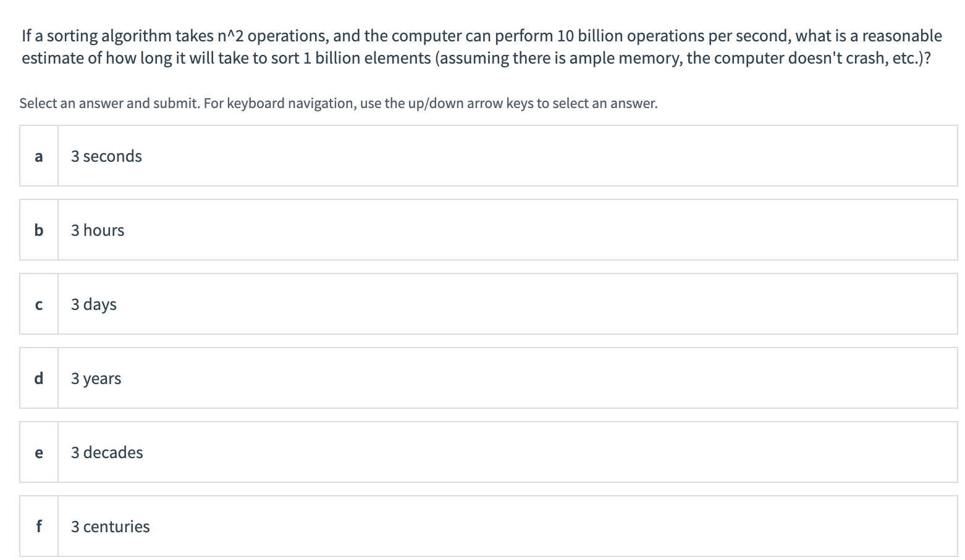Click inside the '3 decades' option box

point(432,452)
